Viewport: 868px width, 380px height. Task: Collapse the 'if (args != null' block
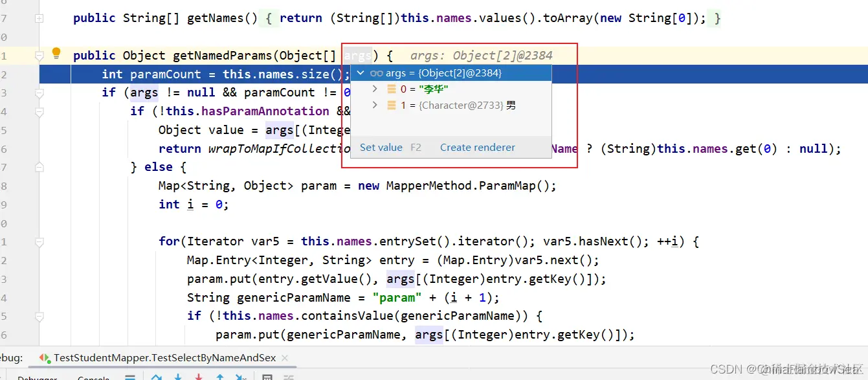click(x=39, y=93)
